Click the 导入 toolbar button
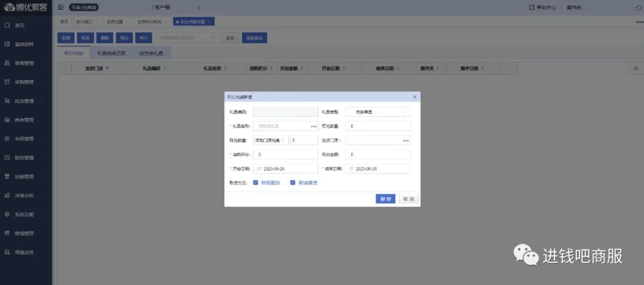The width and height of the screenshot is (644, 285). coord(144,38)
